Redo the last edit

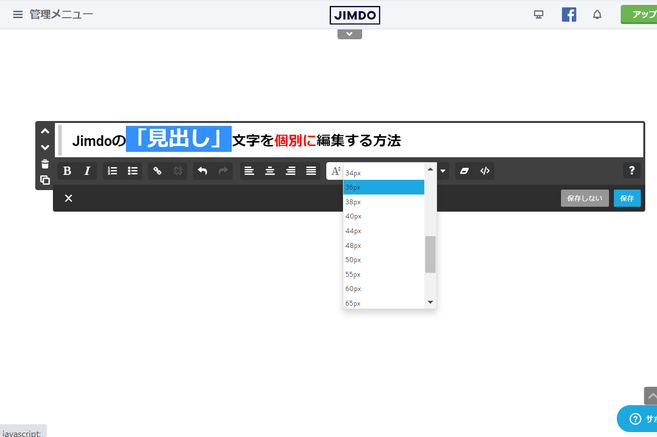click(223, 171)
